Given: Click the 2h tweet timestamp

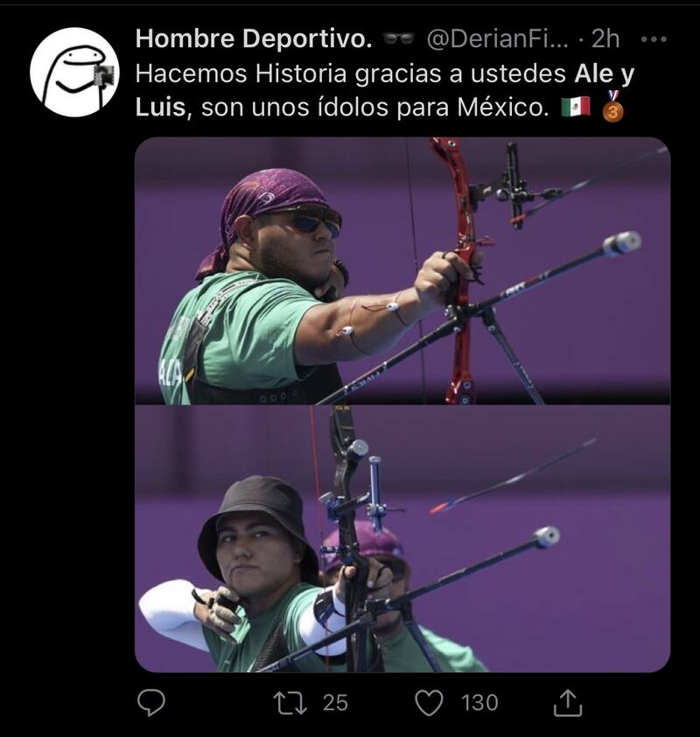Looking at the screenshot, I should click(x=605, y=39).
